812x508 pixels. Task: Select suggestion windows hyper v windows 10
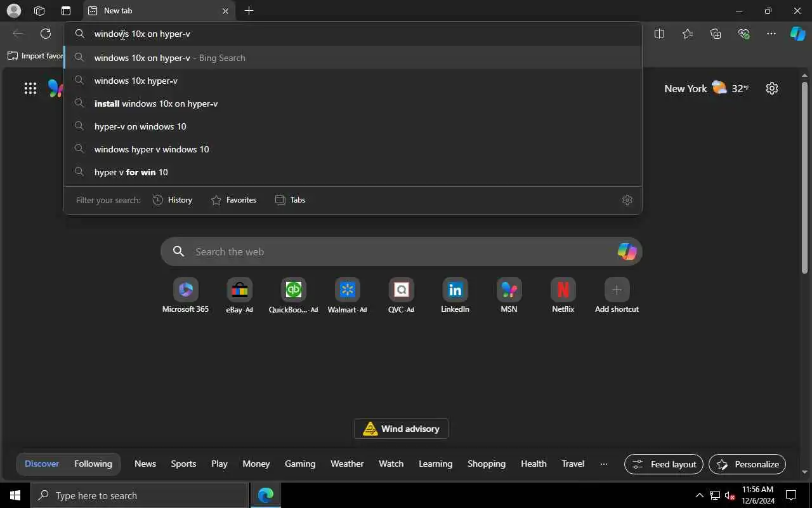(353, 149)
